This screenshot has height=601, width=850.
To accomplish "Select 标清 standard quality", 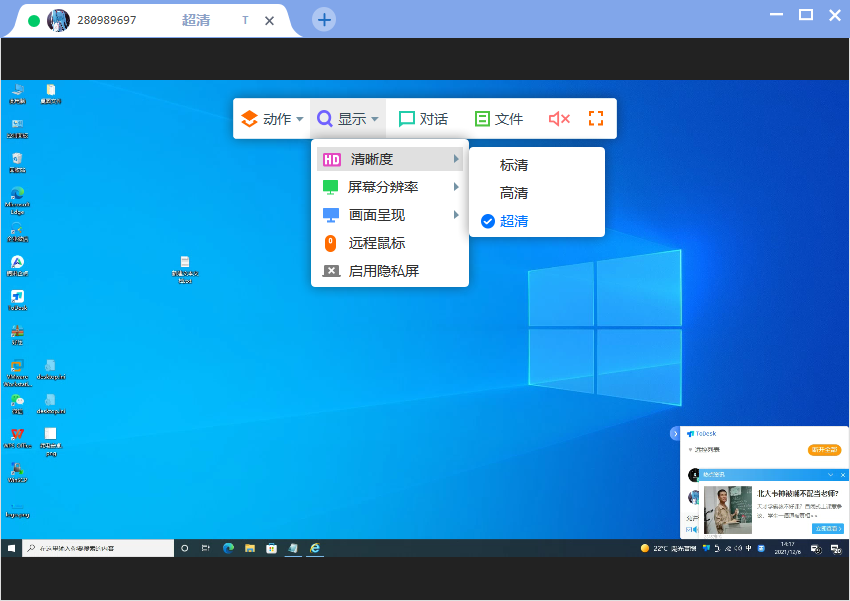I will tap(513, 165).
